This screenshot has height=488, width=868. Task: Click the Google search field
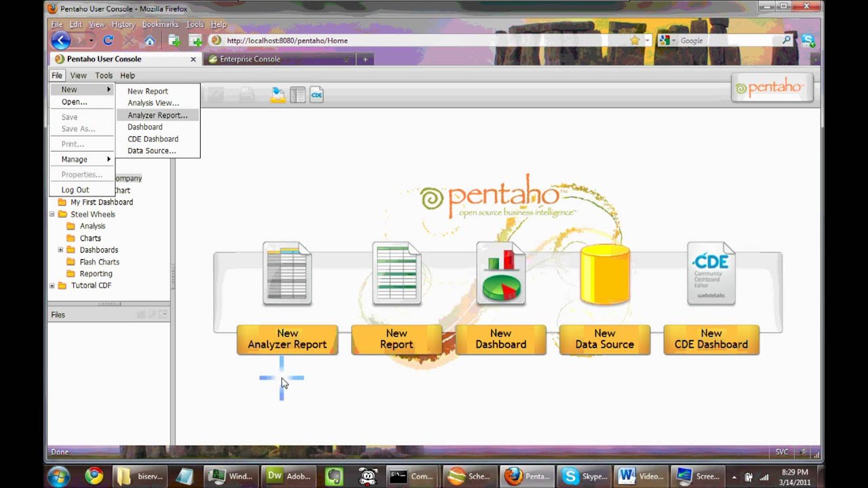coord(729,41)
